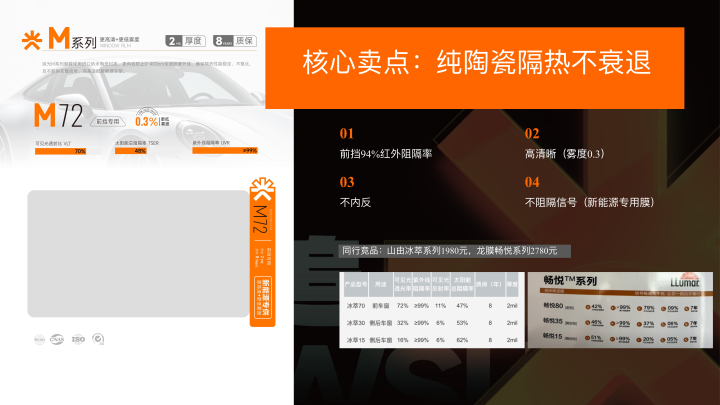Click the UVR ≥99% orange bar
This screenshot has height=405, width=720.
tap(225, 150)
